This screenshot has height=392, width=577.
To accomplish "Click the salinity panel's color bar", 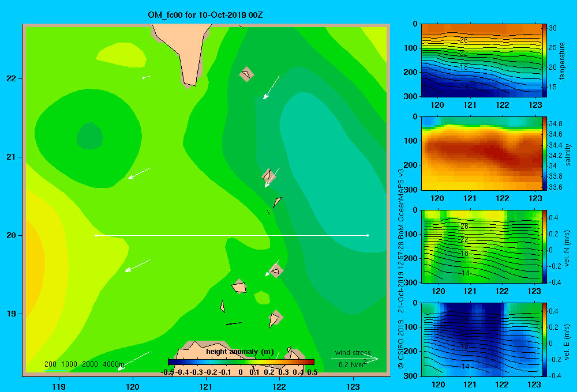I will 544,153.
